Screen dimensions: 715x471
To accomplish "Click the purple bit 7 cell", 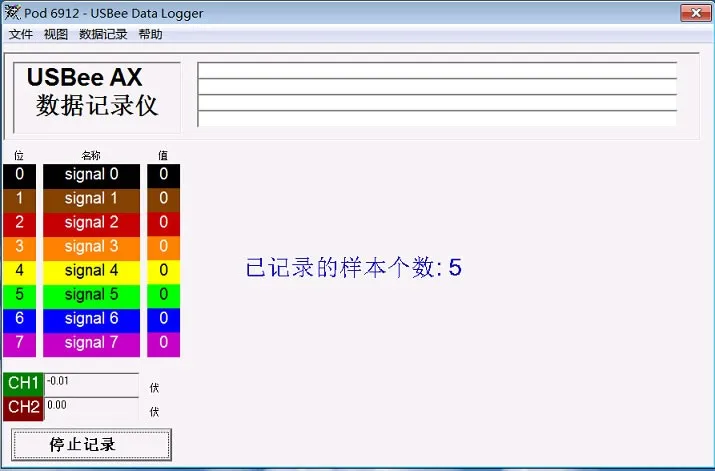I will click(19, 345).
